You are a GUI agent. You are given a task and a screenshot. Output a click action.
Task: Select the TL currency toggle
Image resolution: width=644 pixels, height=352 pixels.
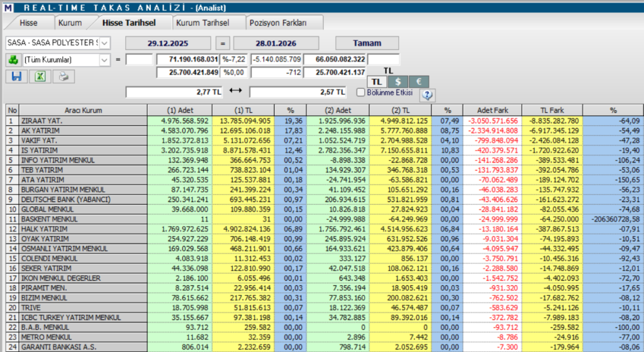376,82
